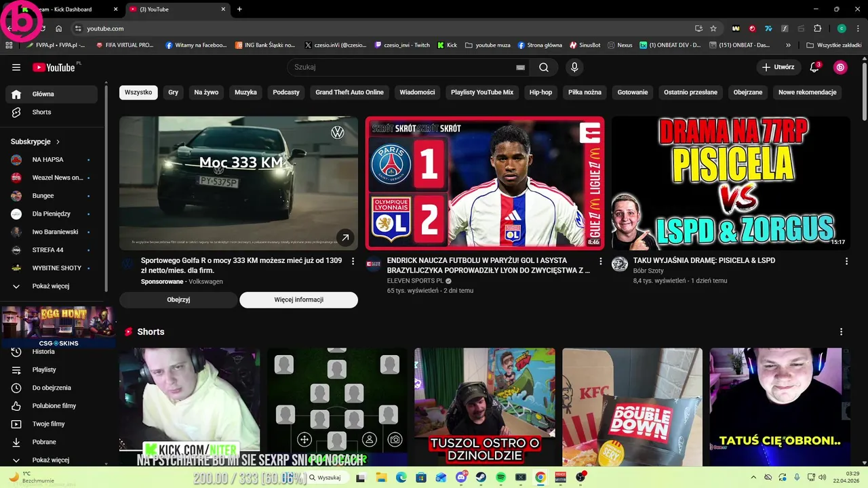The image size is (868, 488).
Task: Go to Główna in the sidebar
Action: (x=52, y=94)
